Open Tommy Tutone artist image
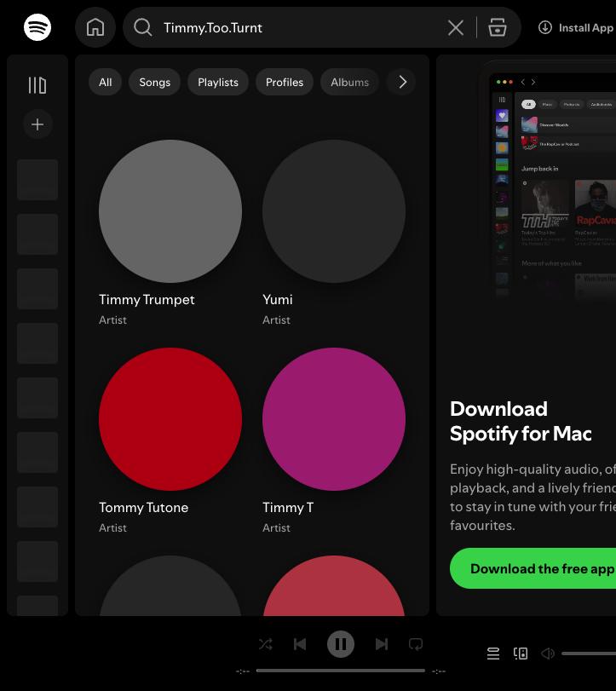 click(x=170, y=419)
